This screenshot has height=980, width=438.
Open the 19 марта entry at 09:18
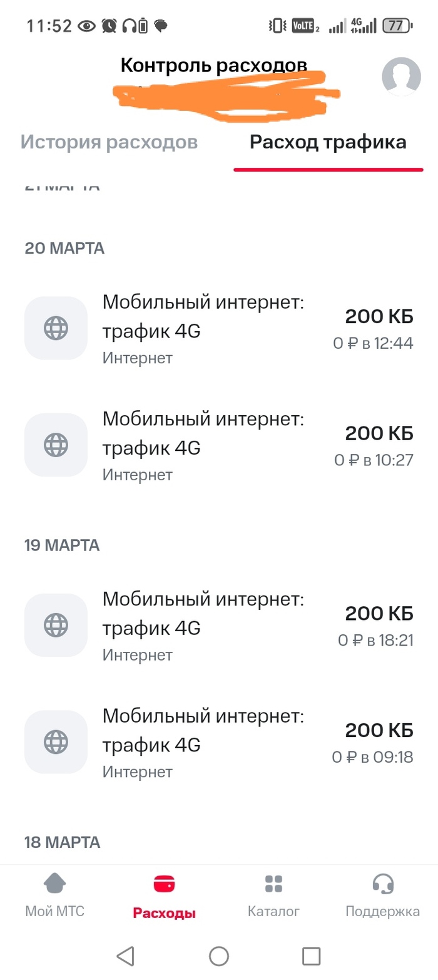[219, 742]
